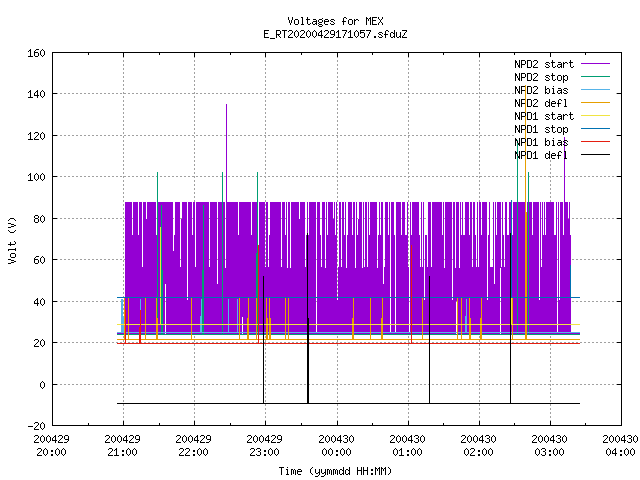Click the y-axis tick label 20

click(39, 343)
